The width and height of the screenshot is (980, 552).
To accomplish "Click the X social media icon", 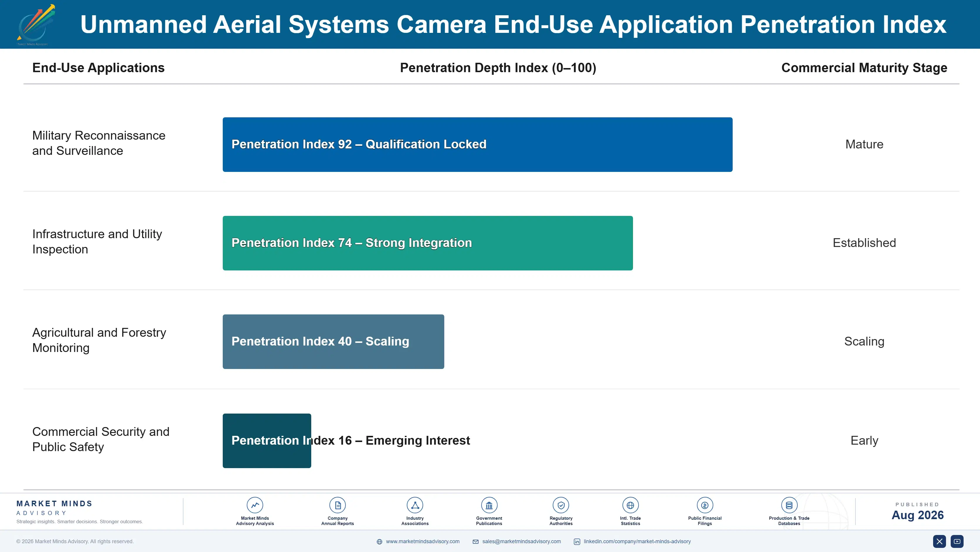I will [939, 541].
